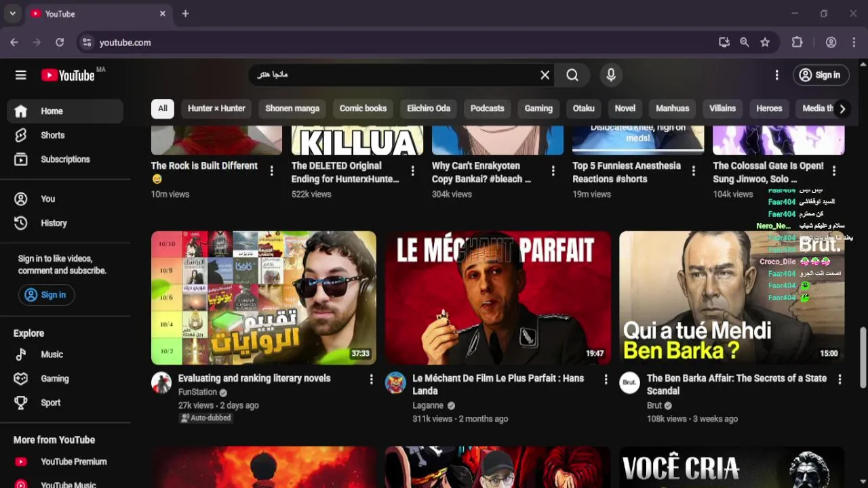Open History in the sidebar
This screenshot has width=868, height=488.
click(x=65, y=223)
